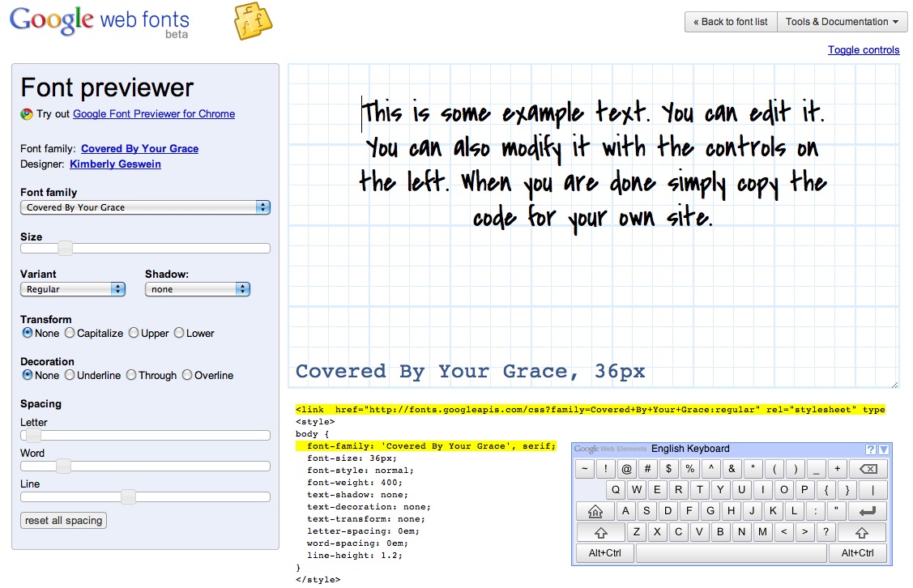913x588 pixels.
Task: Click the yellow font puzzle-piece icon
Action: [x=254, y=21]
